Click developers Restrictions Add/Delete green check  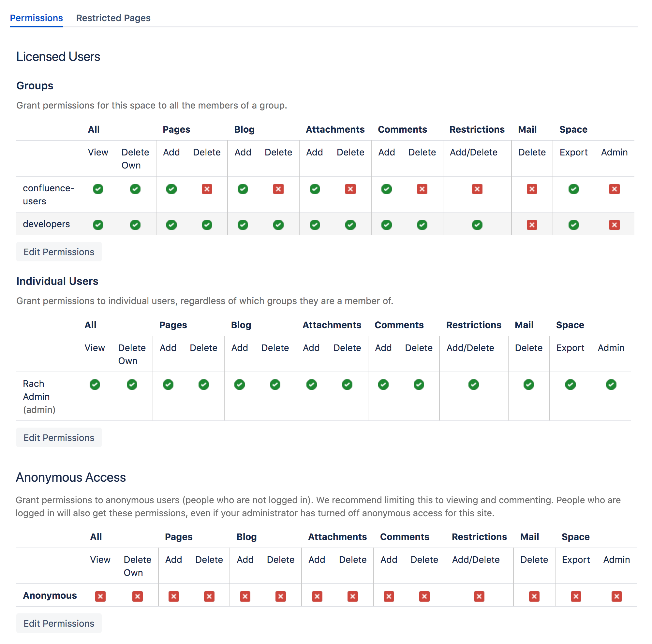pyautogui.click(x=477, y=225)
